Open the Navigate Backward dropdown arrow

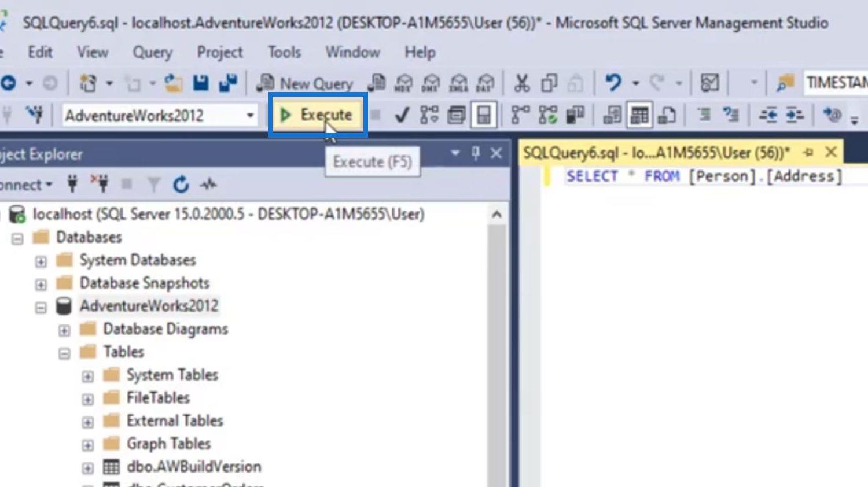click(x=28, y=83)
